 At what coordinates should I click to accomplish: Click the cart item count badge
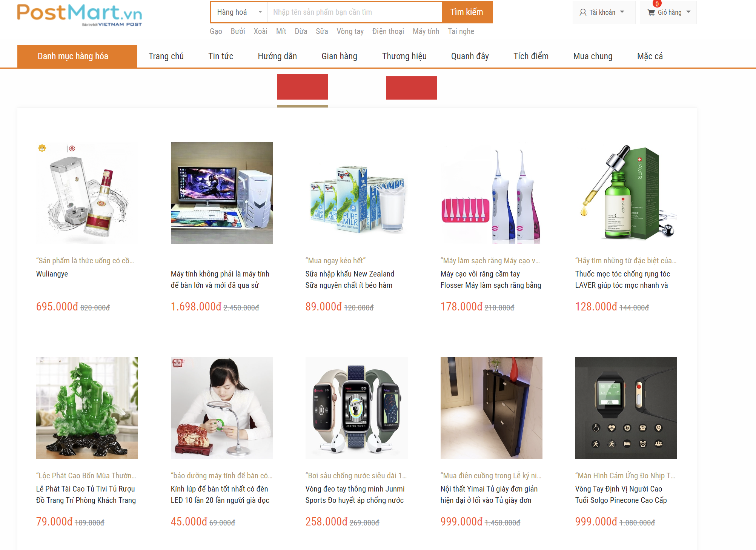tap(657, 4)
